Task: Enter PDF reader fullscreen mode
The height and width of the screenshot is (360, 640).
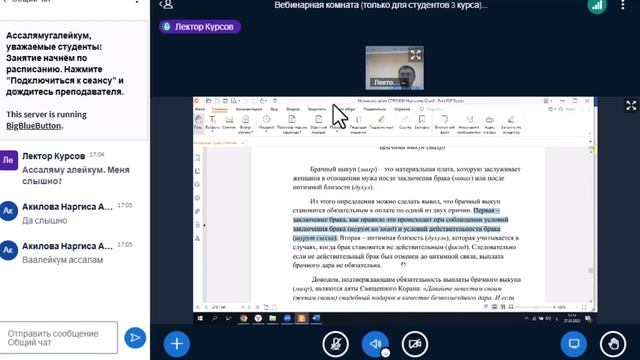Action: coord(584,307)
